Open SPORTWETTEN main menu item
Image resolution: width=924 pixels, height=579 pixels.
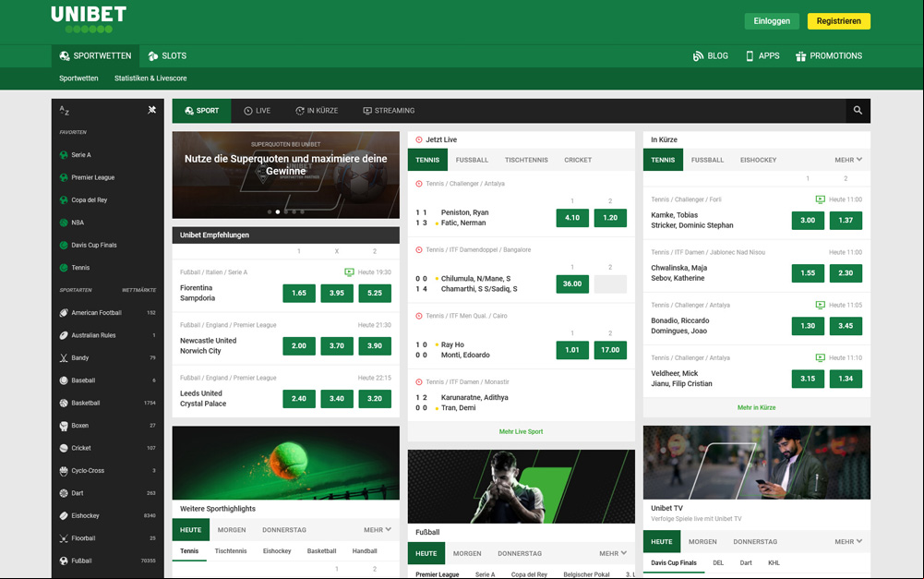95,56
